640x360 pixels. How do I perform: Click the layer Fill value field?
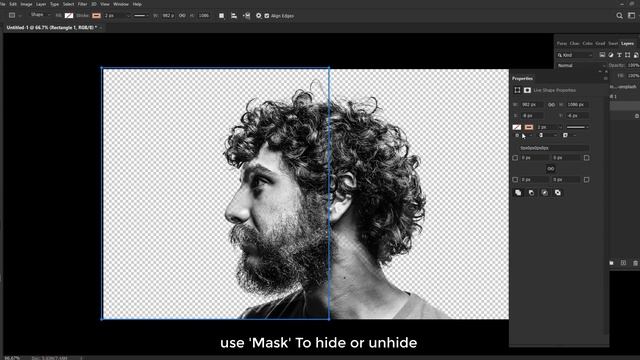coord(633,76)
